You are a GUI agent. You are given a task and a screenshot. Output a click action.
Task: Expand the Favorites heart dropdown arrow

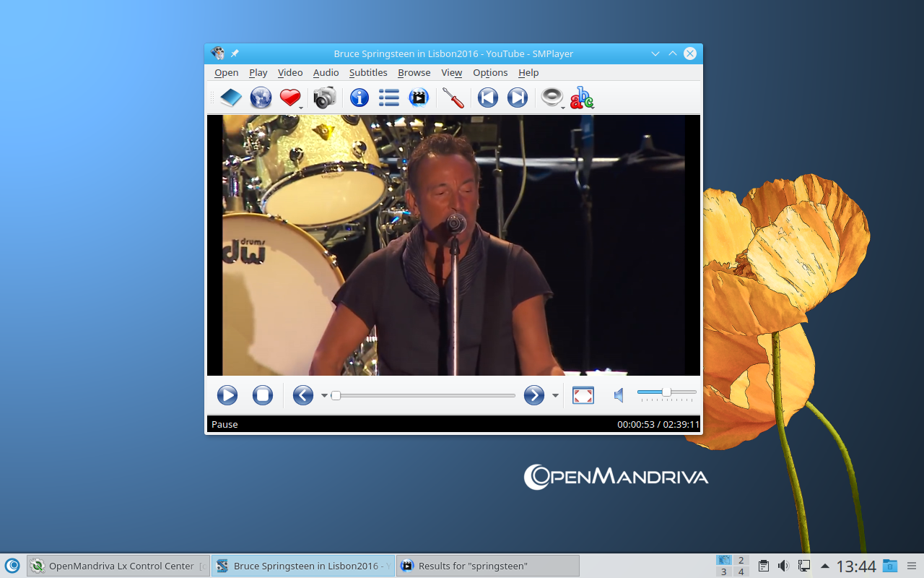pos(301,108)
